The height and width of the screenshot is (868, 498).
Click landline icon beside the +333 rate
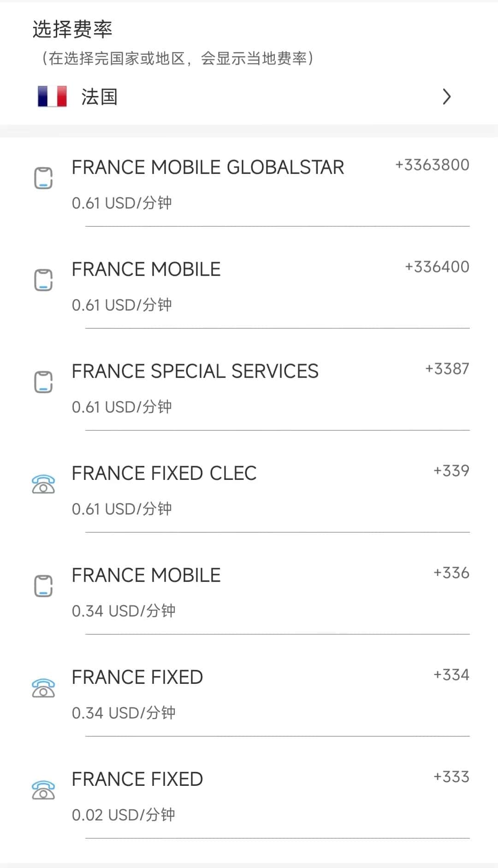43,790
